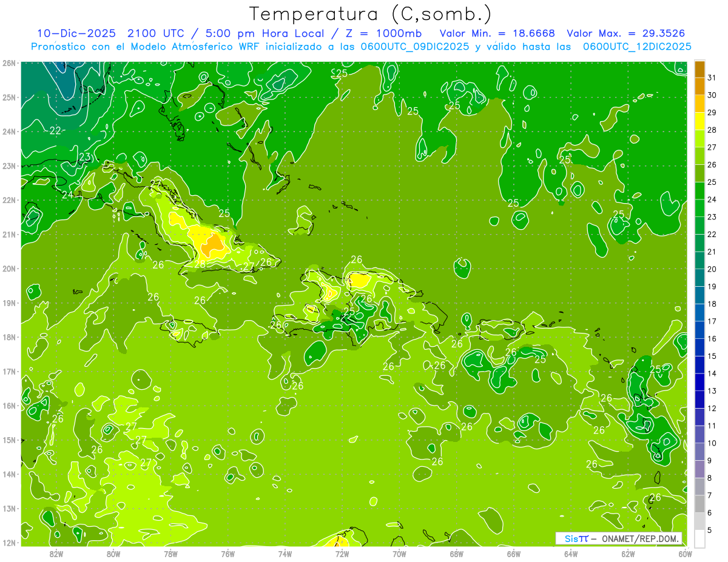Click the dark orange swatch above legend 31
The width and height of the screenshot is (728, 562).
699,69
